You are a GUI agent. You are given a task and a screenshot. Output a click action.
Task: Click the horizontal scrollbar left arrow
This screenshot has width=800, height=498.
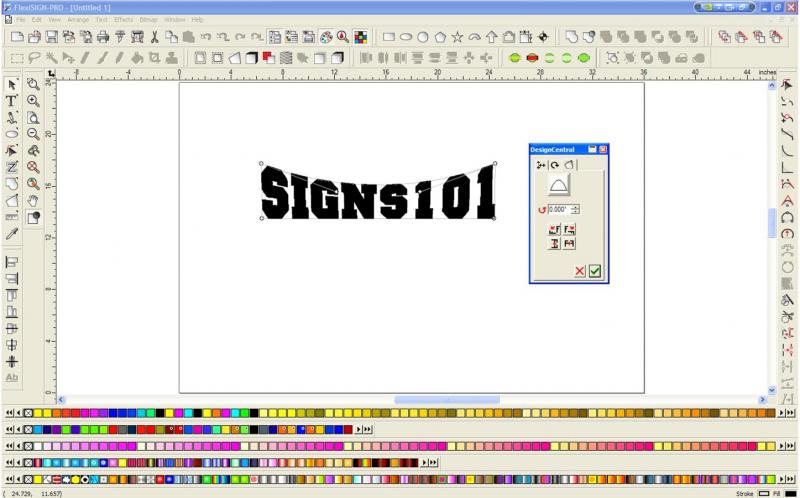point(61,400)
